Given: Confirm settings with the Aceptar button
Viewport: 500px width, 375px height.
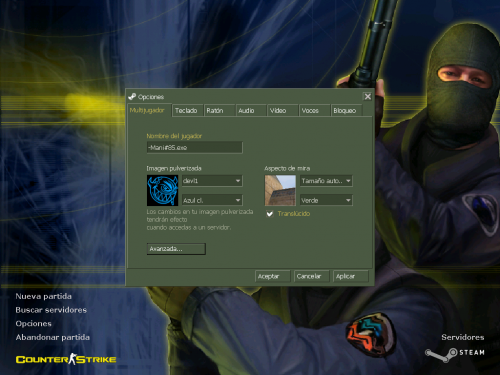Looking at the screenshot, I should [273, 276].
